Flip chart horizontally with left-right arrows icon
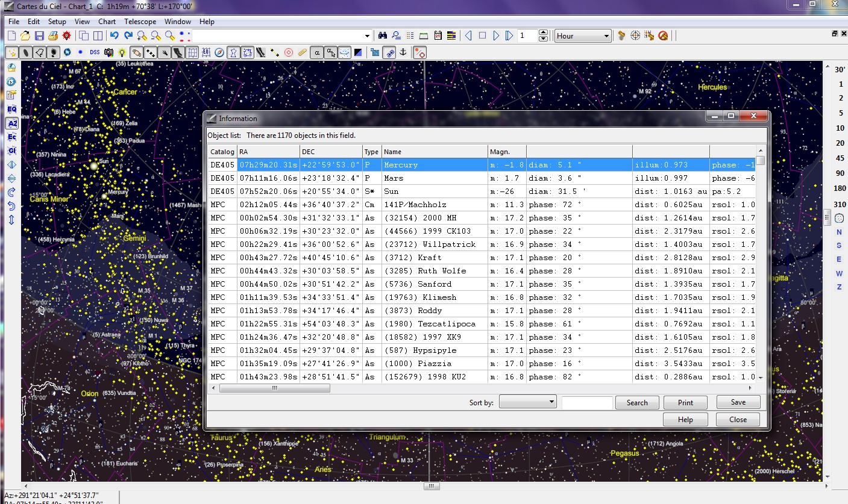Image resolution: width=848 pixels, height=504 pixels. click(x=11, y=164)
